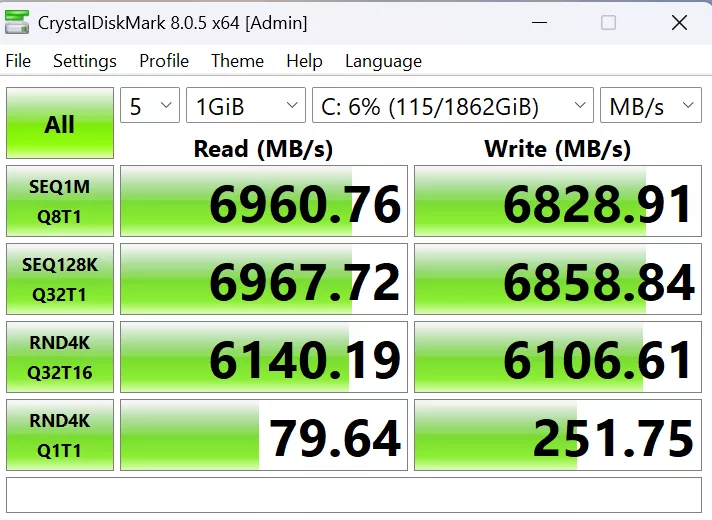The height and width of the screenshot is (520, 712).
Task: Click the 6106.61 RND4K Q32T16 write result
Action: [x=558, y=357]
